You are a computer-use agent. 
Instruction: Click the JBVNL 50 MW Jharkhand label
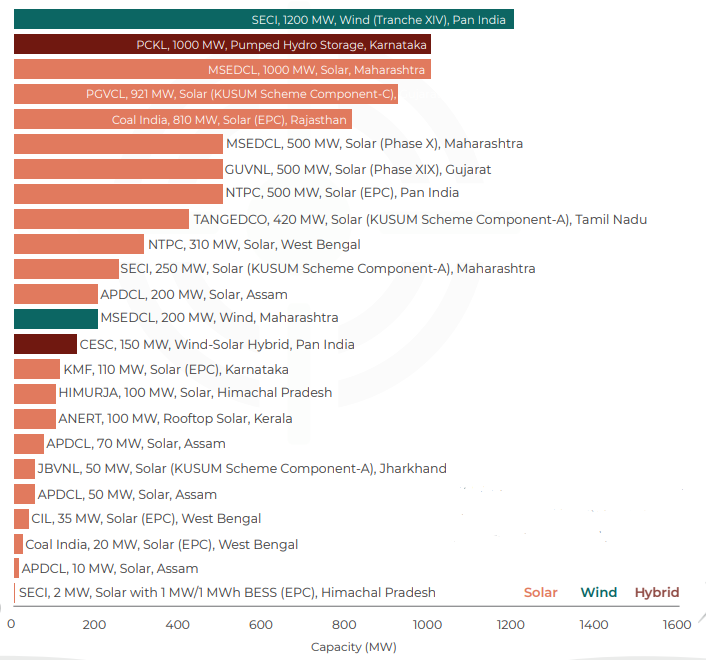tap(242, 468)
